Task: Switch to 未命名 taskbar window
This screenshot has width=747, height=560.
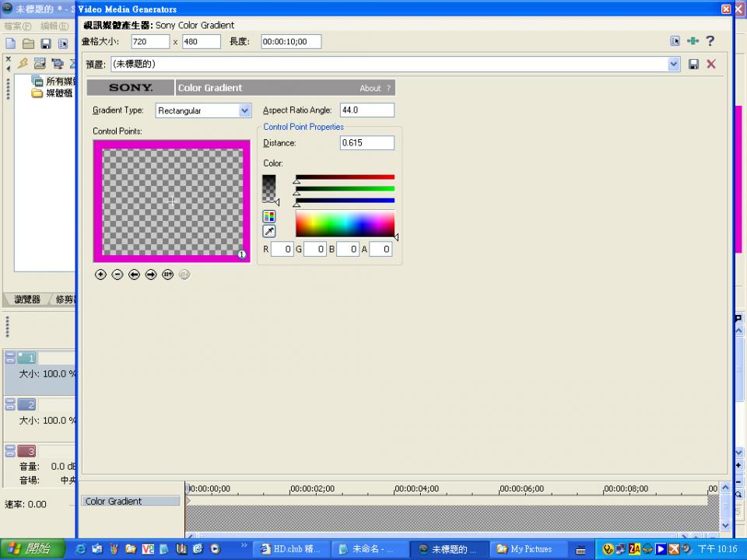Action: pos(369,549)
